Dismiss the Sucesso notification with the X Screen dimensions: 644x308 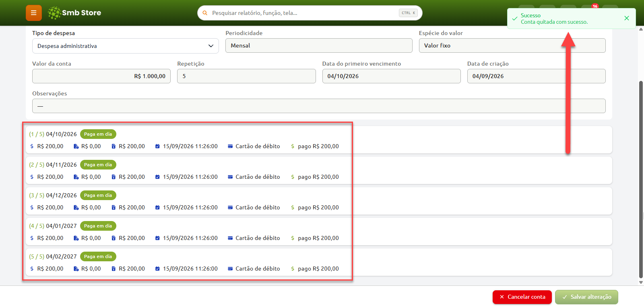[627, 18]
